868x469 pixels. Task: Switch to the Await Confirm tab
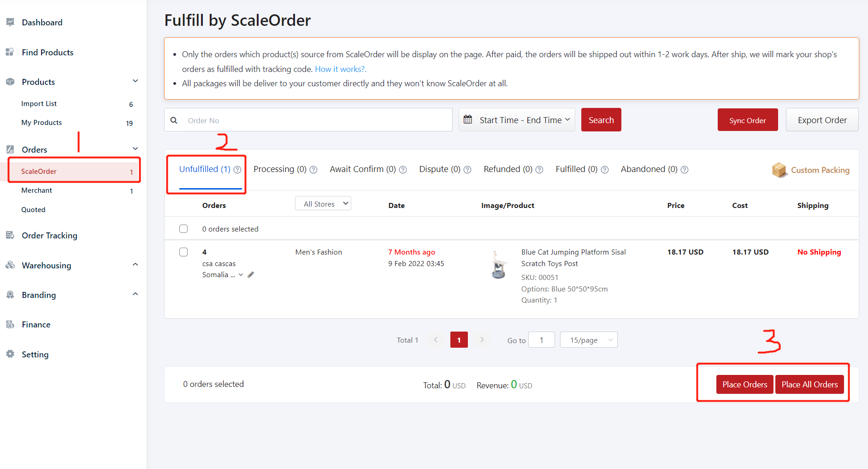(x=363, y=169)
